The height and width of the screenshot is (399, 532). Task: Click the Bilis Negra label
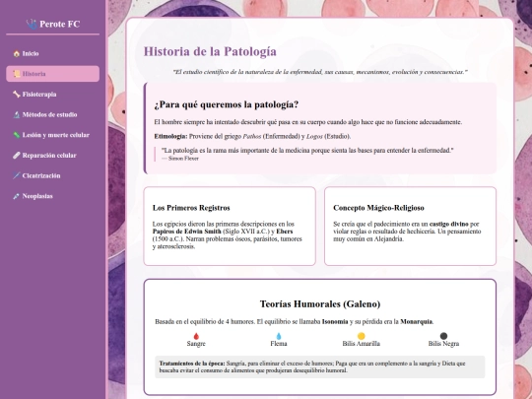[x=443, y=344]
